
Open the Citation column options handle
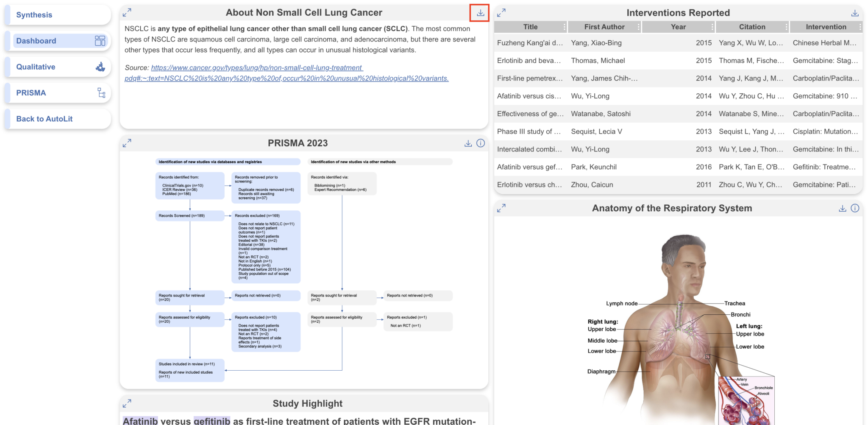click(787, 27)
